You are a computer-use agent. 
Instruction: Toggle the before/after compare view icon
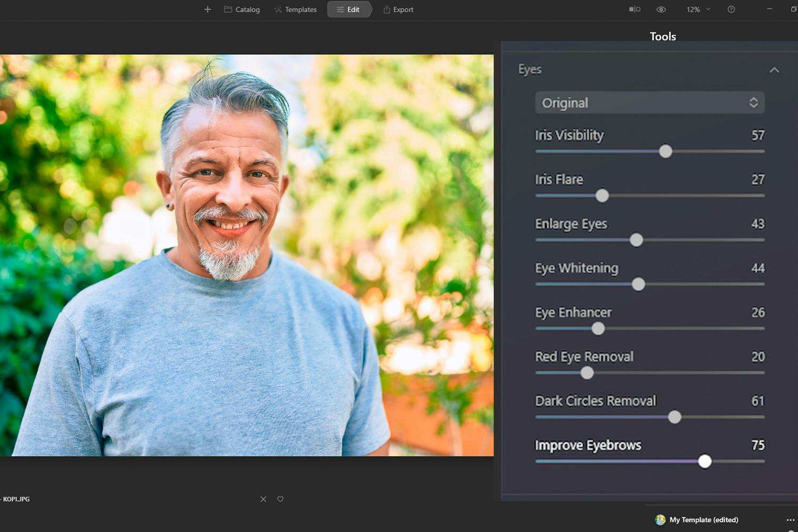635,10
